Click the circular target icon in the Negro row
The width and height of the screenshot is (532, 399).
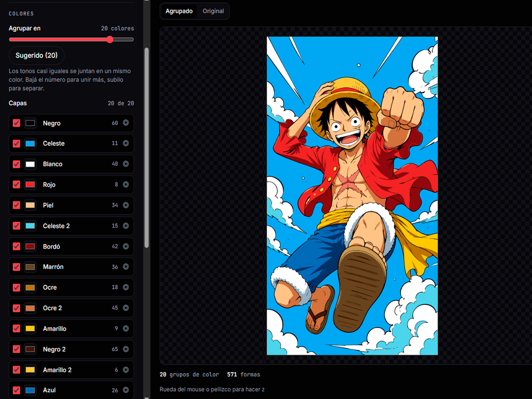pos(126,123)
